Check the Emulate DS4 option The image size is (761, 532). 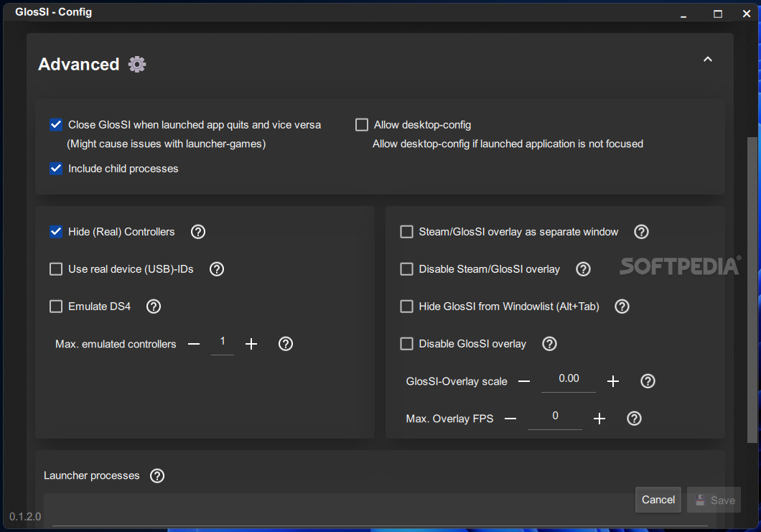[x=56, y=307]
